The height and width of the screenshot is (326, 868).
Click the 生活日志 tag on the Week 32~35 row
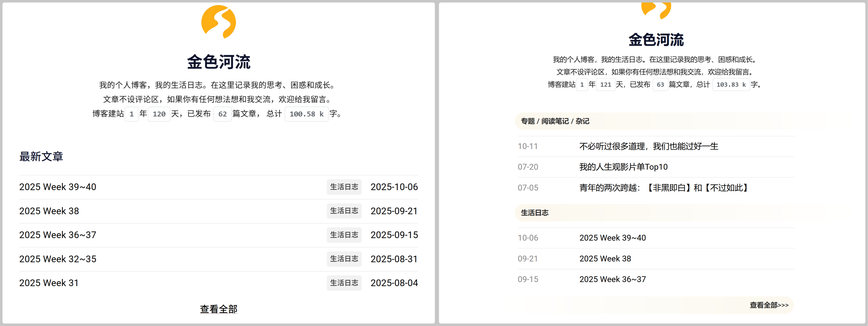(x=344, y=259)
